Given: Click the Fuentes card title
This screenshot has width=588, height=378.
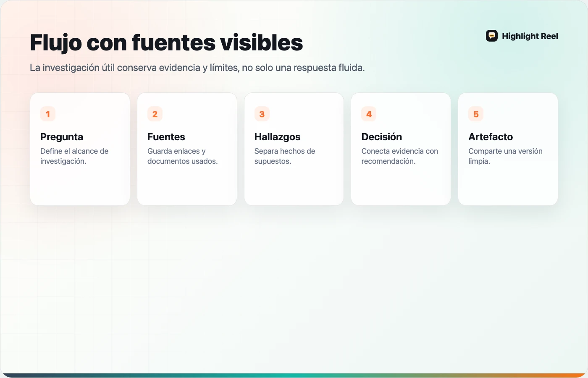Looking at the screenshot, I should 166,137.
